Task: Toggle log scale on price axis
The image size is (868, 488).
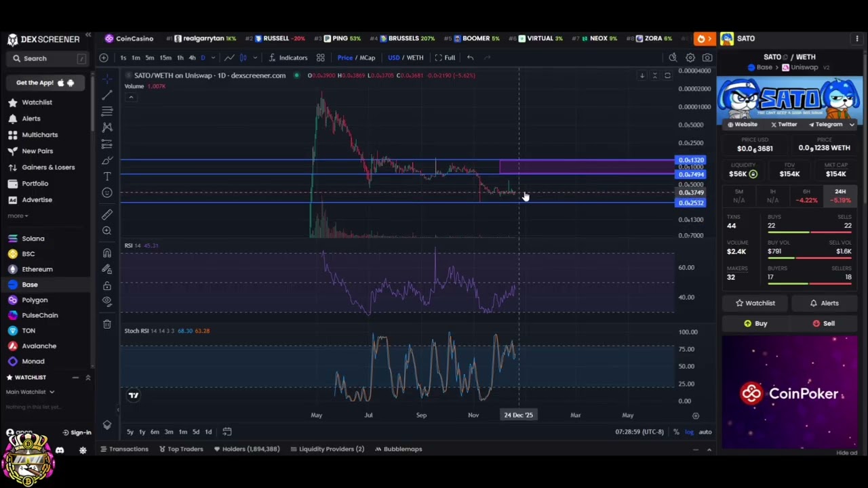Action: point(689,432)
